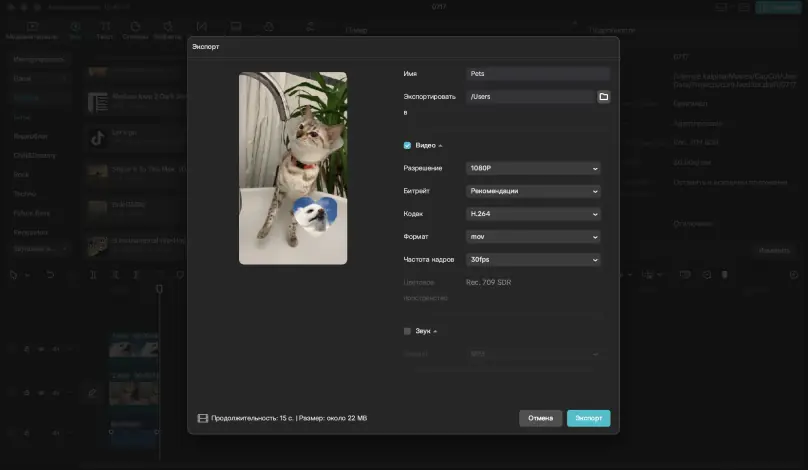Mute the bottom audio track
808x470 pixels.
pyautogui.click(x=56, y=433)
